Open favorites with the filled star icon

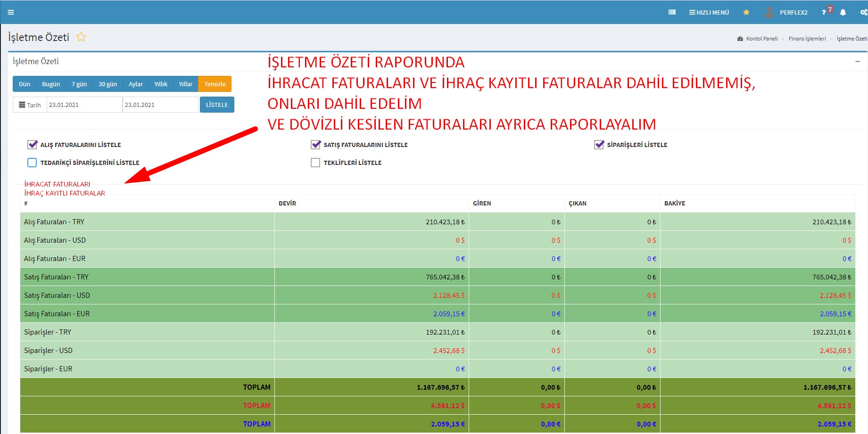coord(746,12)
